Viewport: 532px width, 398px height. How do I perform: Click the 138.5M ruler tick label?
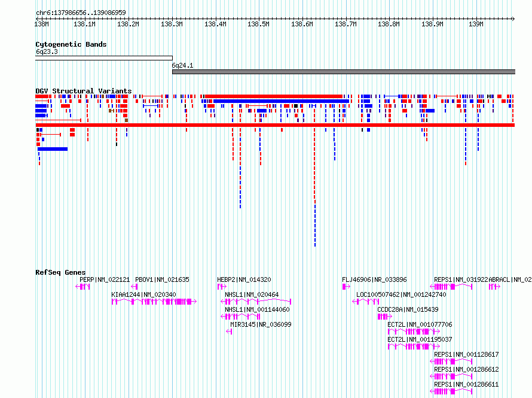click(259, 24)
